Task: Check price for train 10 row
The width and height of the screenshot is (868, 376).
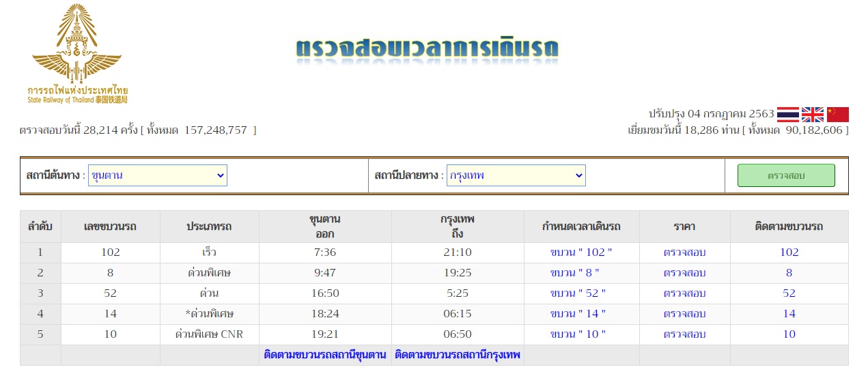Action: click(684, 334)
